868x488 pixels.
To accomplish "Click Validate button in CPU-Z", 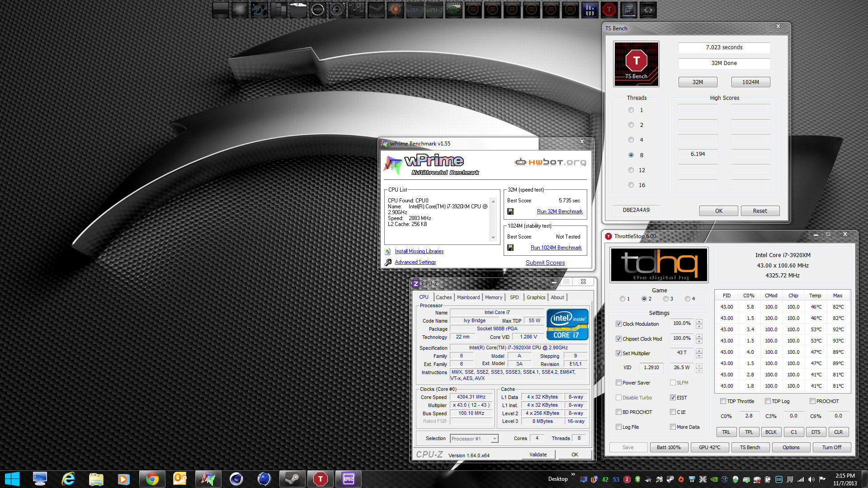I will (x=538, y=455).
